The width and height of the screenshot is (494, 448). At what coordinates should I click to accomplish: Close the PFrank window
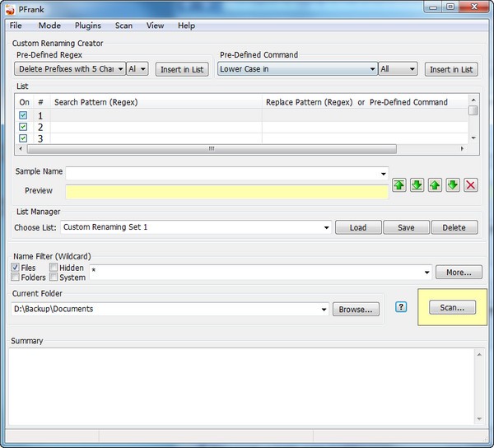pyautogui.click(x=474, y=7)
